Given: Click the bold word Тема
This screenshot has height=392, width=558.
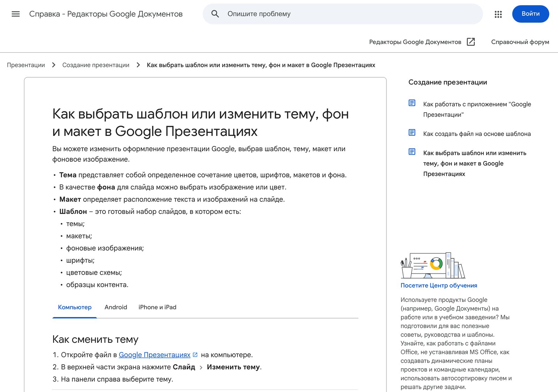Looking at the screenshot, I should tap(68, 175).
